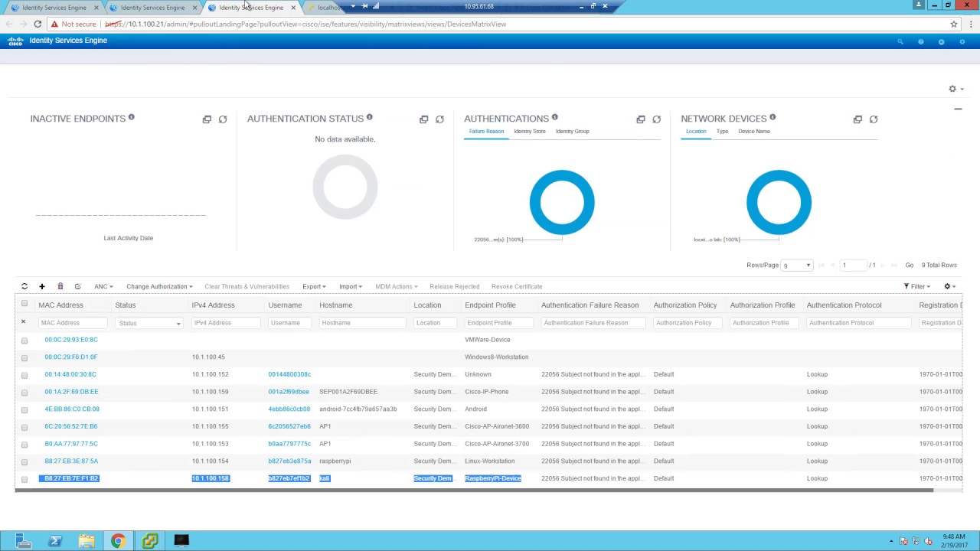Open the Rows/Page selector dropdown

[x=796, y=266]
